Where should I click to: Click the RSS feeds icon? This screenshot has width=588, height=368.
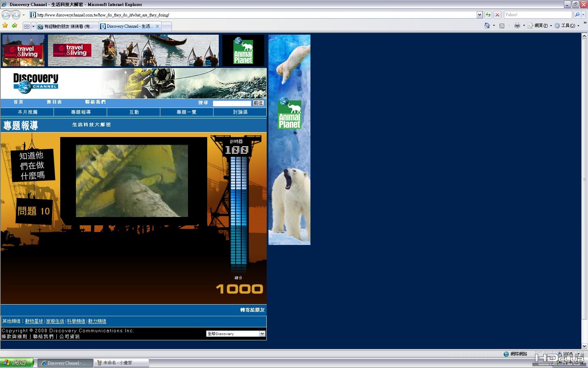coord(502,26)
